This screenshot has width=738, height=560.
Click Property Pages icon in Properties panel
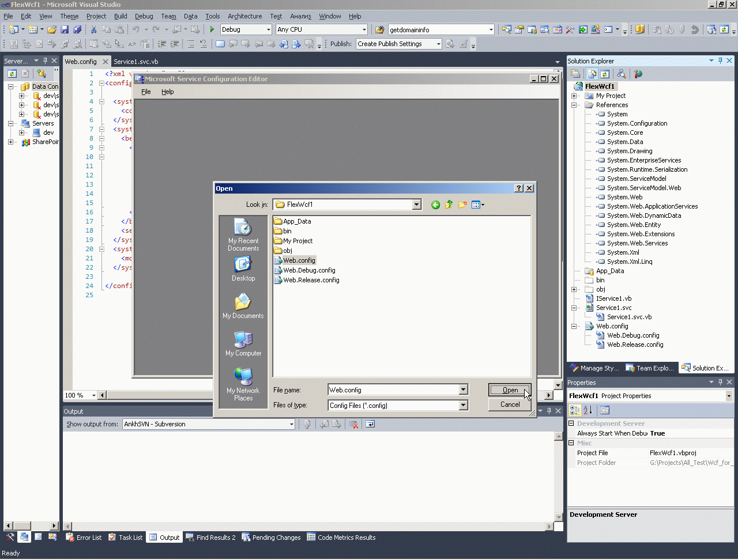pos(605,410)
